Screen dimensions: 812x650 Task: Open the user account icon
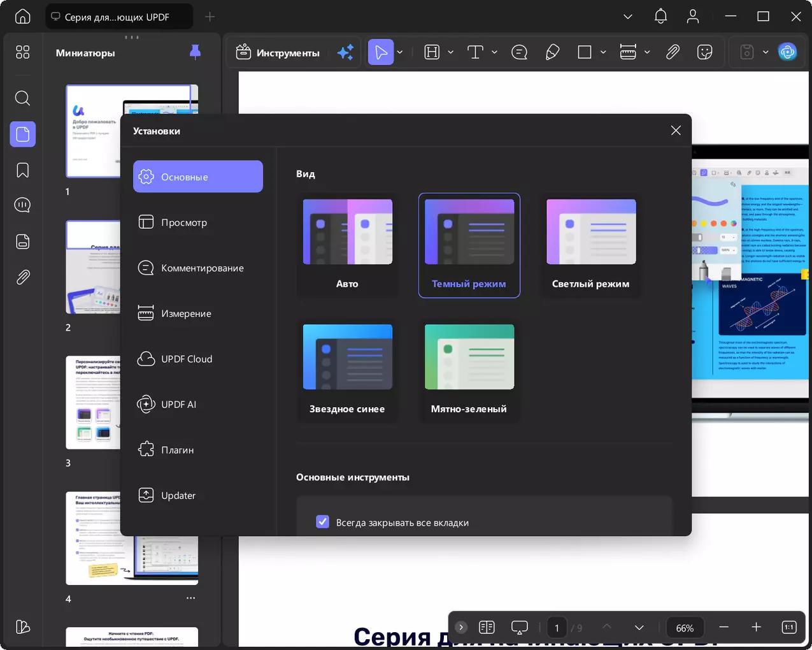click(x=693, y=17)
